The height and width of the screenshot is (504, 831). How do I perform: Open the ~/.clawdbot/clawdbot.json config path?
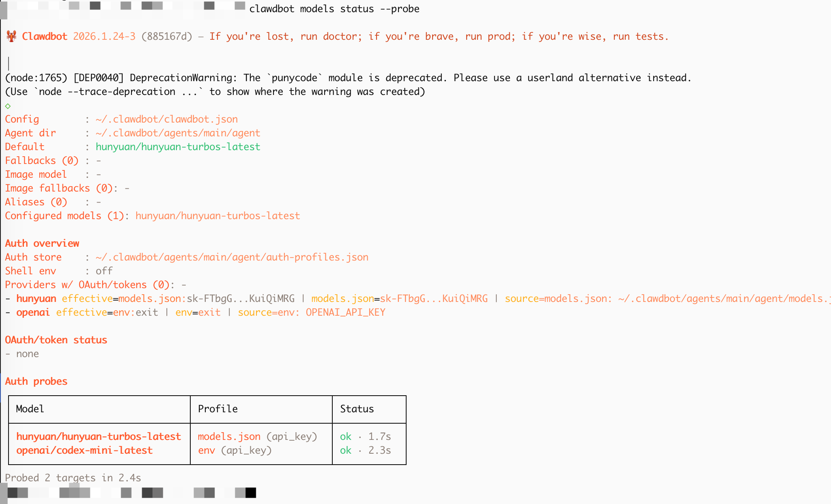pos(166,119)
